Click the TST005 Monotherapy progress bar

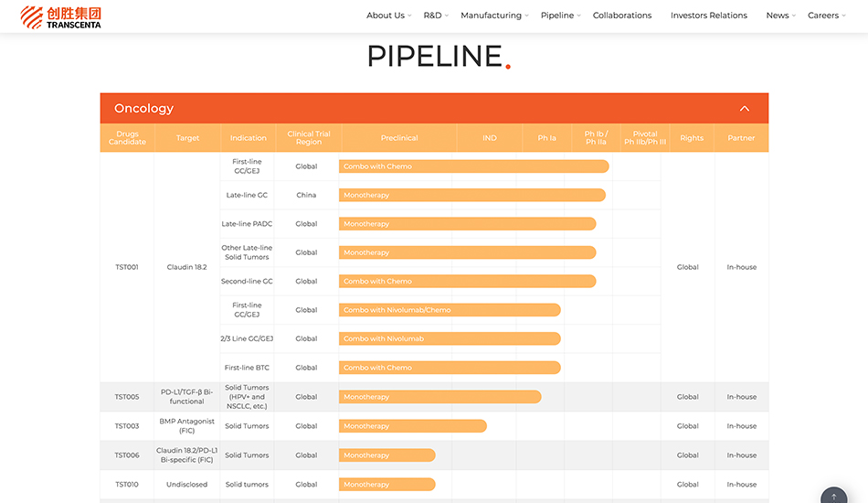click(x=439, y=397)
